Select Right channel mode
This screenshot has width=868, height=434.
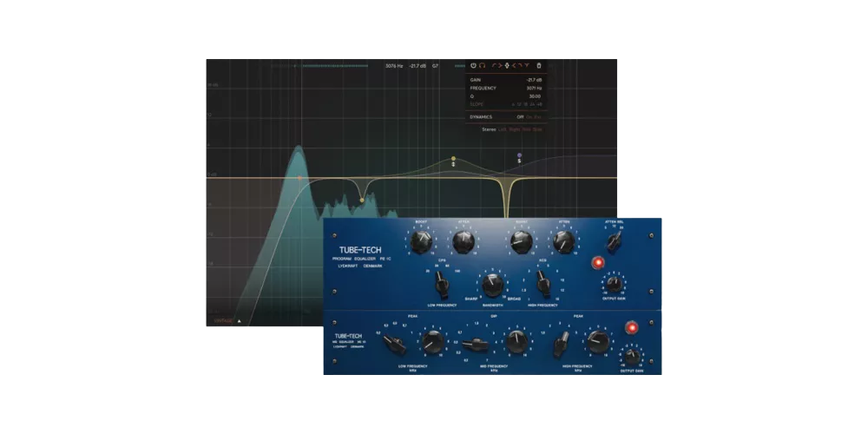click(x=514, y=129)
